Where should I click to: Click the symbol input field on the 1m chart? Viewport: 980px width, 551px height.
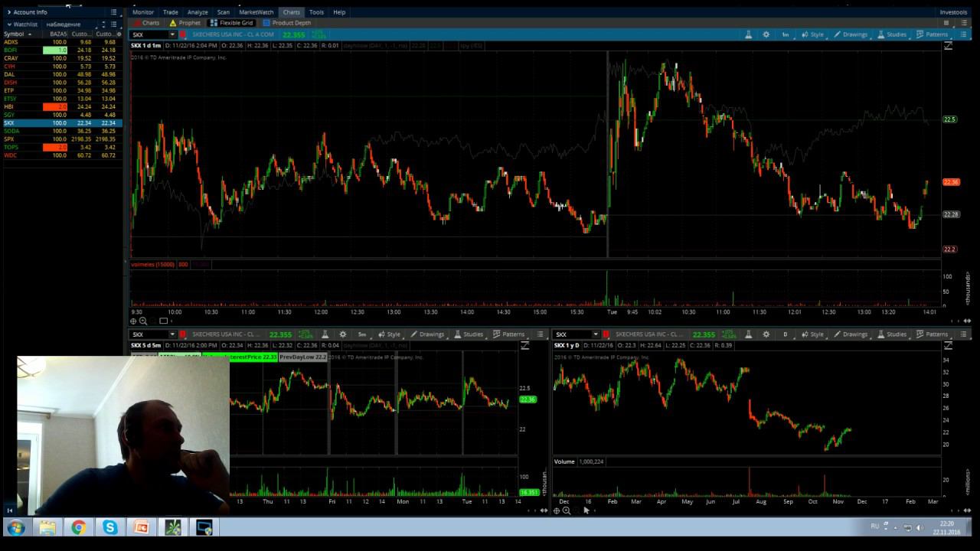(149, 34)
